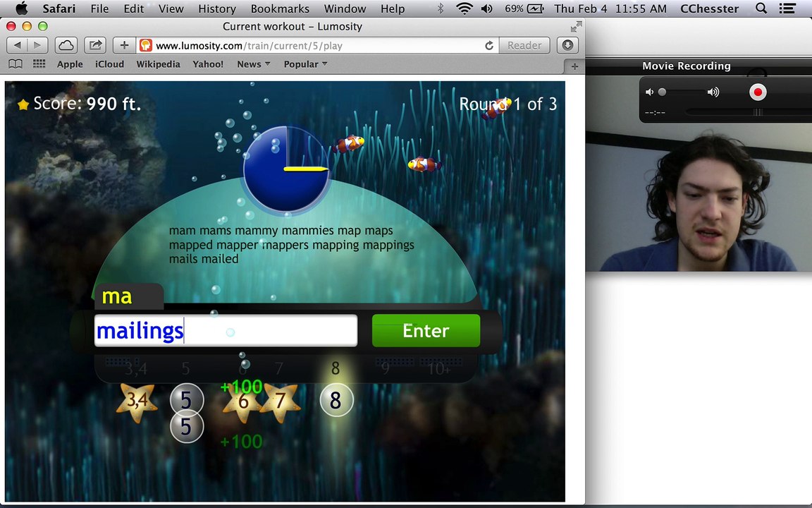Reload the page with refresh icon
Image resolution: width=812 pixels, height=508 pixels.
tap(489, 46)
